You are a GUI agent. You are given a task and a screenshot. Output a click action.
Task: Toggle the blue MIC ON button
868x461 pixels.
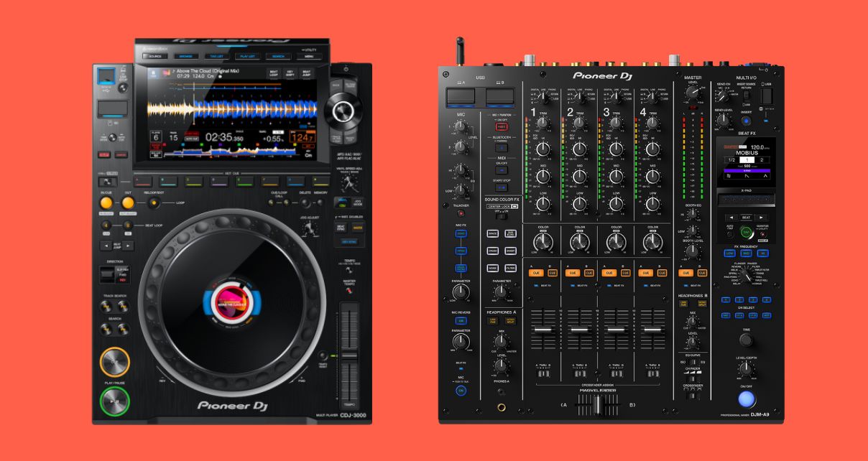(x=461, y=390)
